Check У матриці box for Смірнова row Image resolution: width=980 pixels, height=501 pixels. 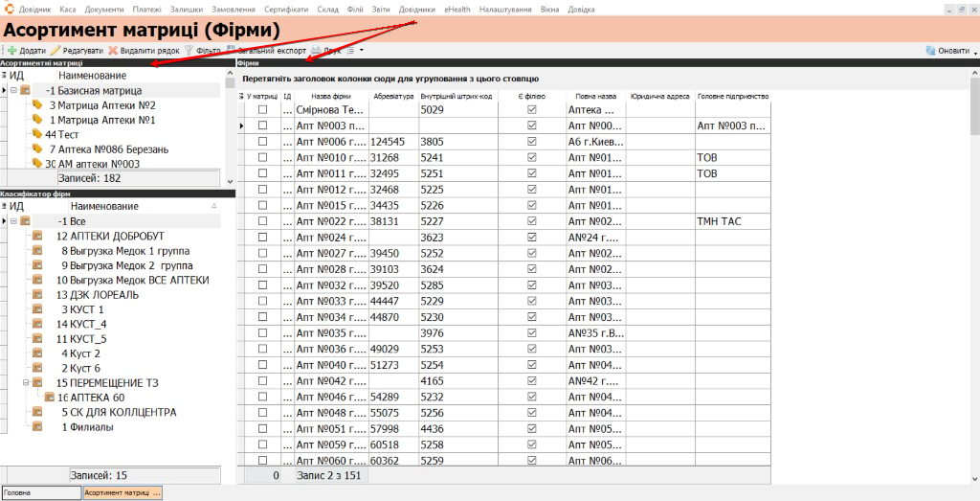click(x=262, y=109)
